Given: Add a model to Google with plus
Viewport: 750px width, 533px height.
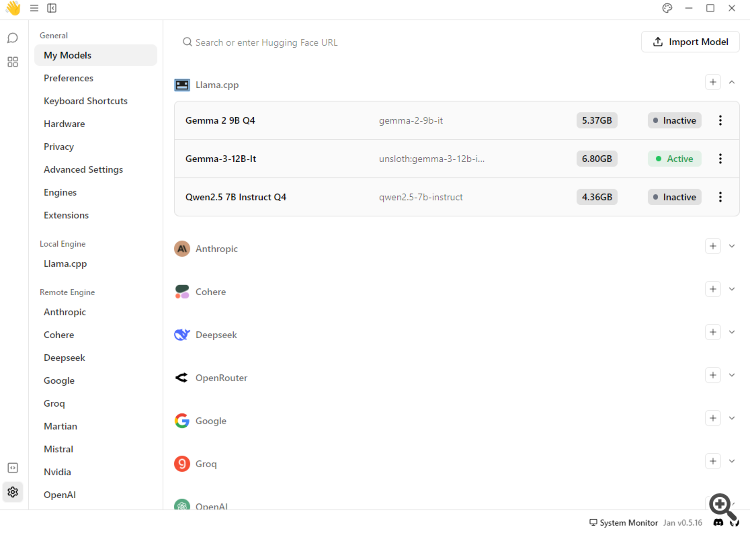Looking at the screenshot, I should point(713,418).
